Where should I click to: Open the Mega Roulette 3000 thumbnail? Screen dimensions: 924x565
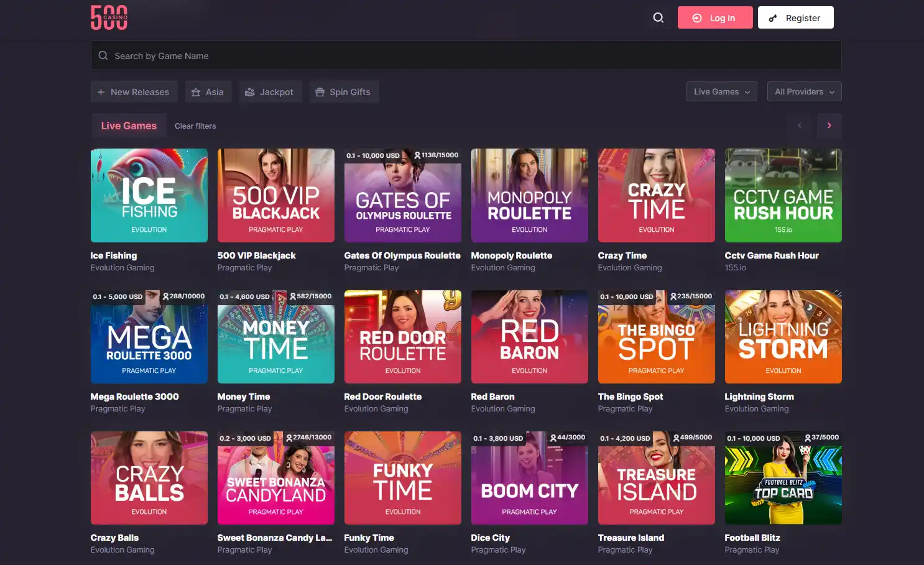click(149, 337)
